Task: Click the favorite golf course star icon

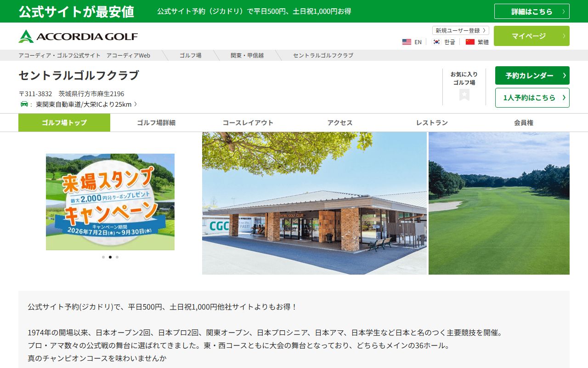Action: pyautogui.click(x=464, y=95)
